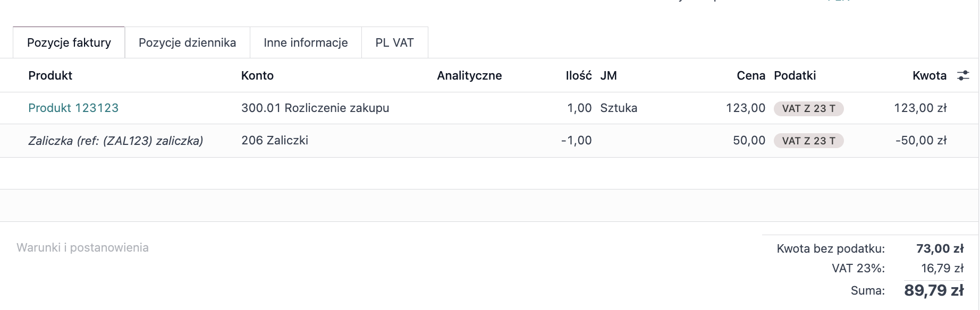Click VAT Z 23 T tag on Zaliczka row
The image size is (980, 310).
808,141
